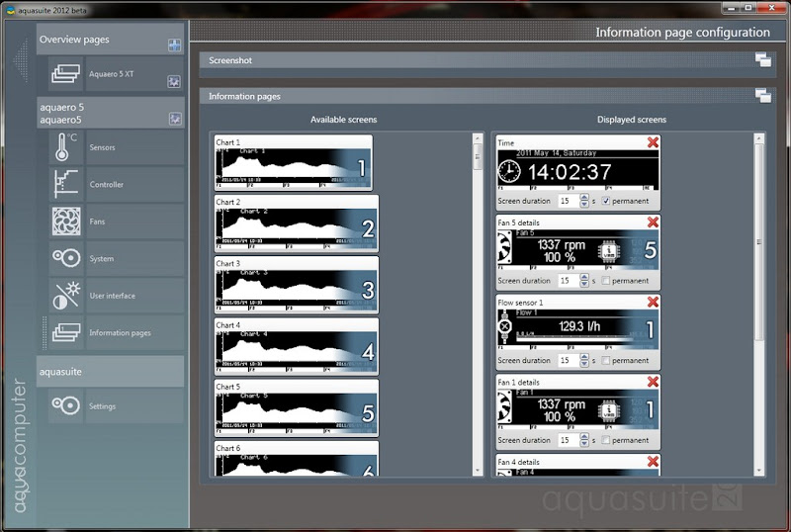This screenshot has width=791, height=532.
Task: Select the Chart 5 available screen
Action: click(297, 408)
